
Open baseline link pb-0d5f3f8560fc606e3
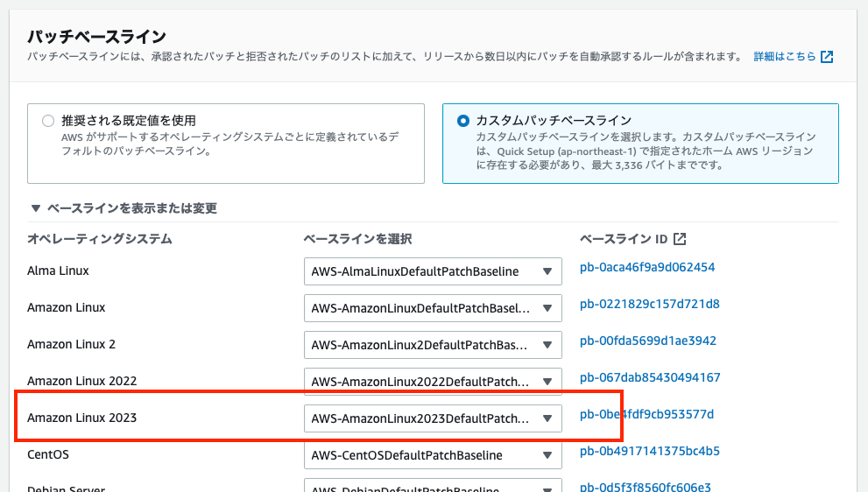(645, 487)
